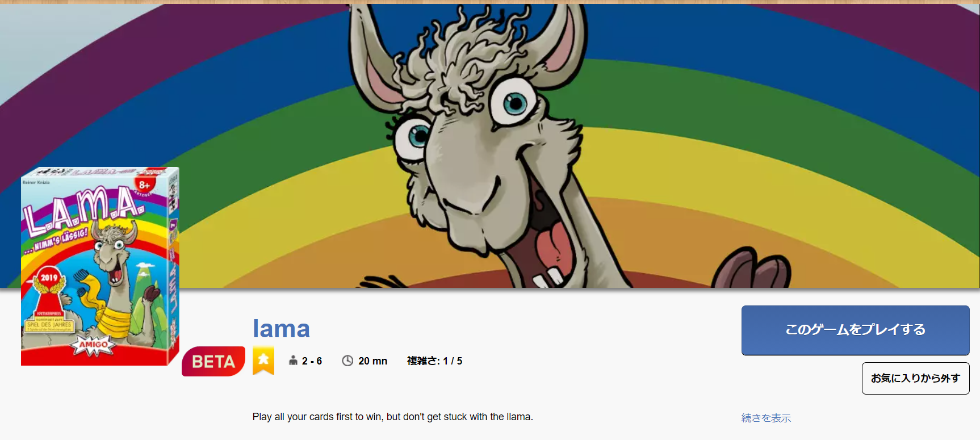Click the game description sentence

tap(392, 417)
